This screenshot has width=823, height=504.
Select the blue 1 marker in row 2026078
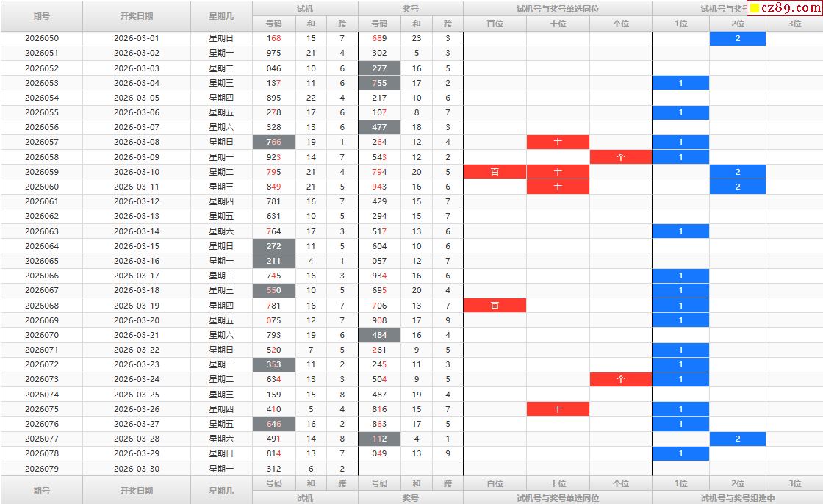(x=680, y=454)
